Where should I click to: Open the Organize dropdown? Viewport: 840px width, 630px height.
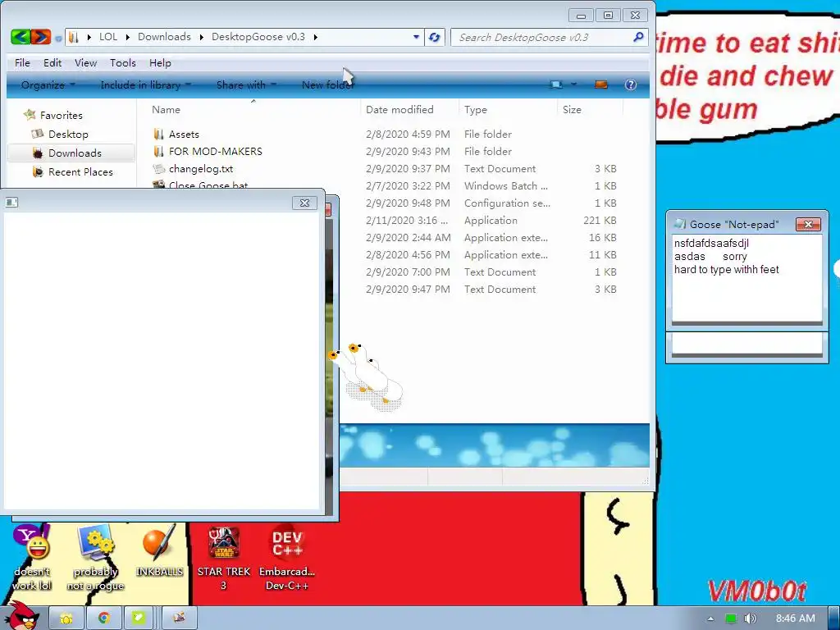pyautogui.click(x=48, y=84)
